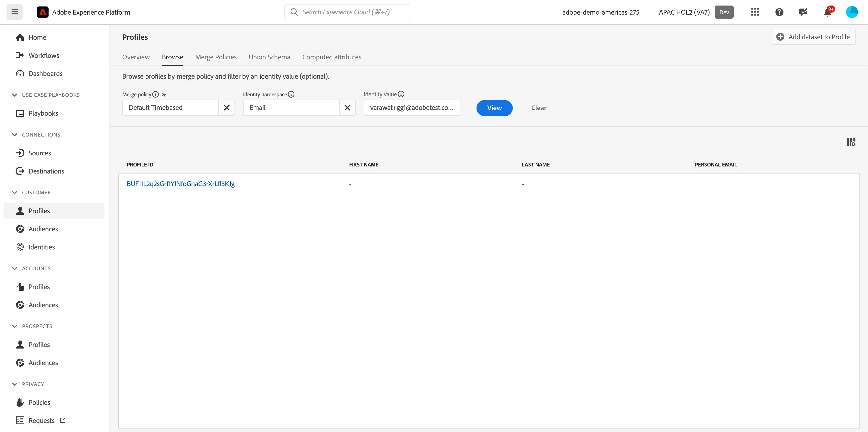Open the feedback chat icon
Screen dimensions: 868x432
click(x=803, y=12)
